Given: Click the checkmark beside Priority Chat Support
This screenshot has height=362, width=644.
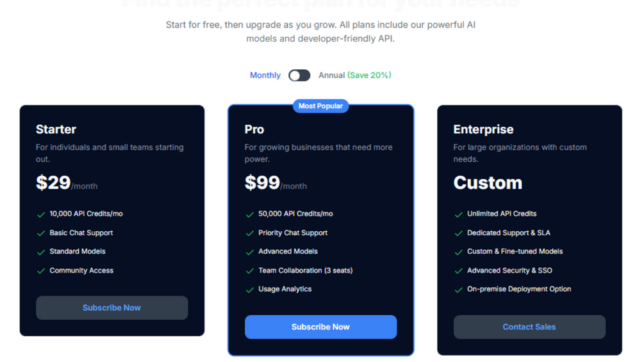Looking at the screenshot, I should (x=250, y=233).
